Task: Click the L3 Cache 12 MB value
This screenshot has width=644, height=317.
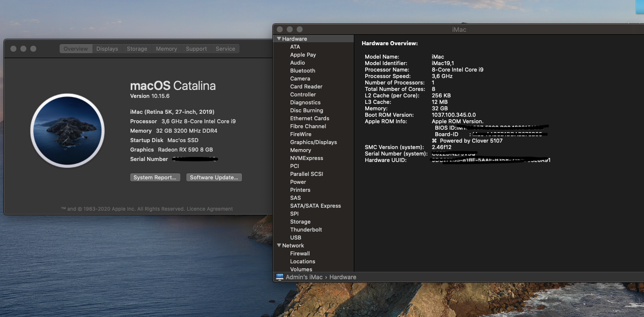Action: tap(440, 102)
